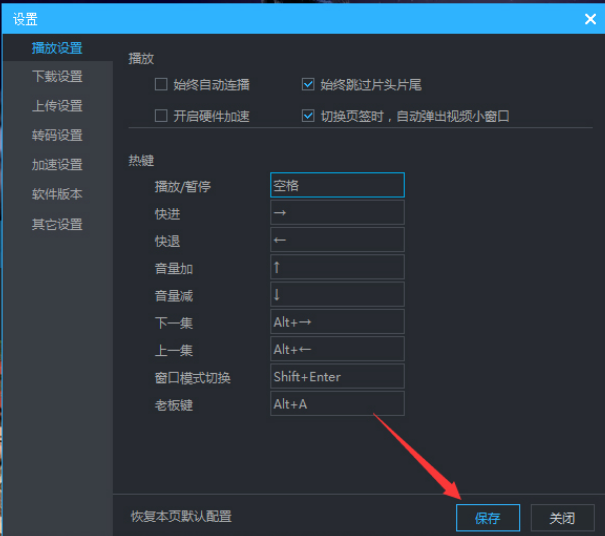Click the 播放 section heading
Screen dimensions: 605x536
tap(141, 59)
